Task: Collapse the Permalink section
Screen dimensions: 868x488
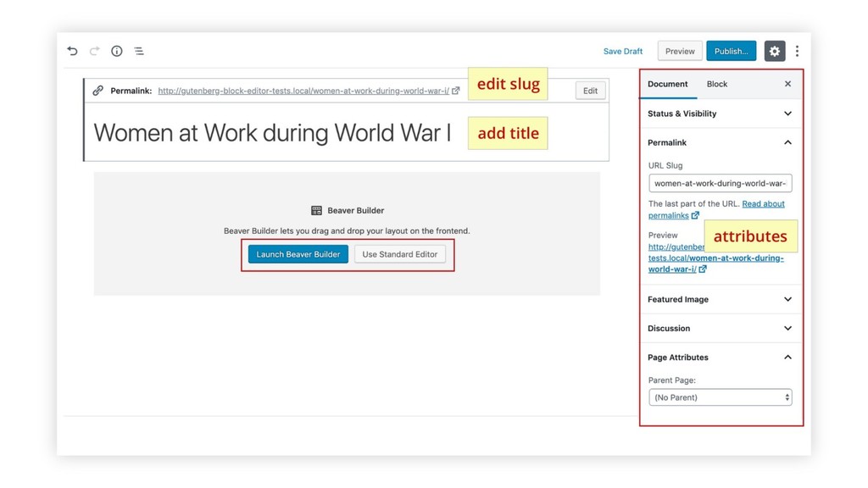Action: pyautogui.click(x=721, y=142)
